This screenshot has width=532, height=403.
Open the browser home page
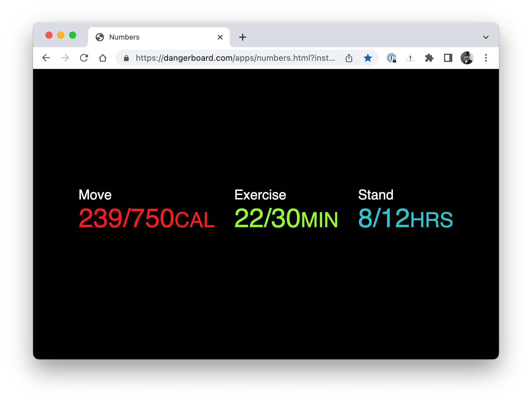coord(103,58)
